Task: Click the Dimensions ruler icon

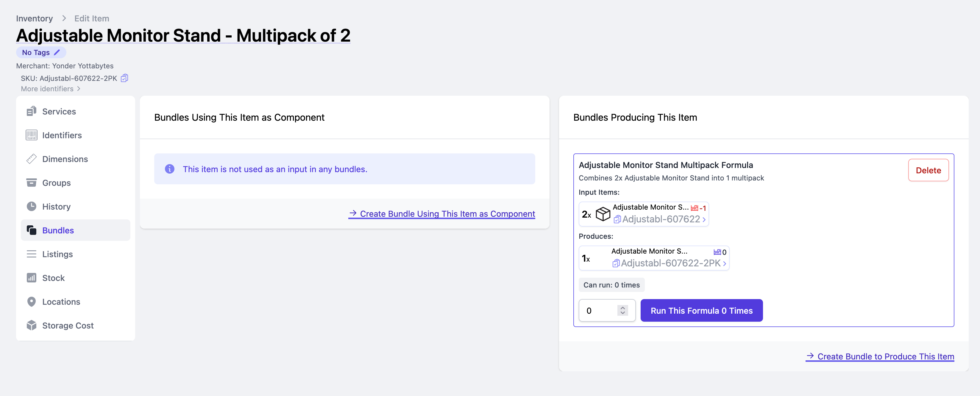Action: click(31, 159)
